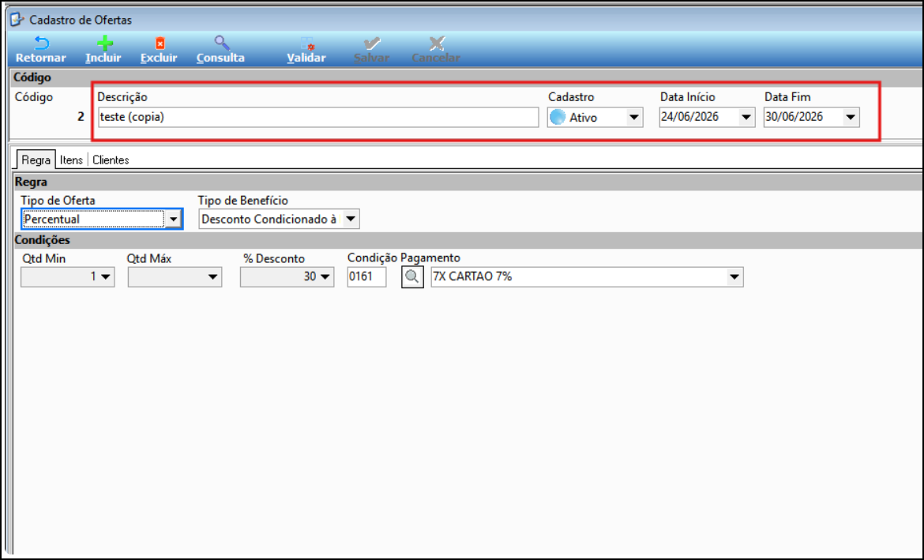
Task: Click the red Excluir delete icon
Action: [160, 43]
